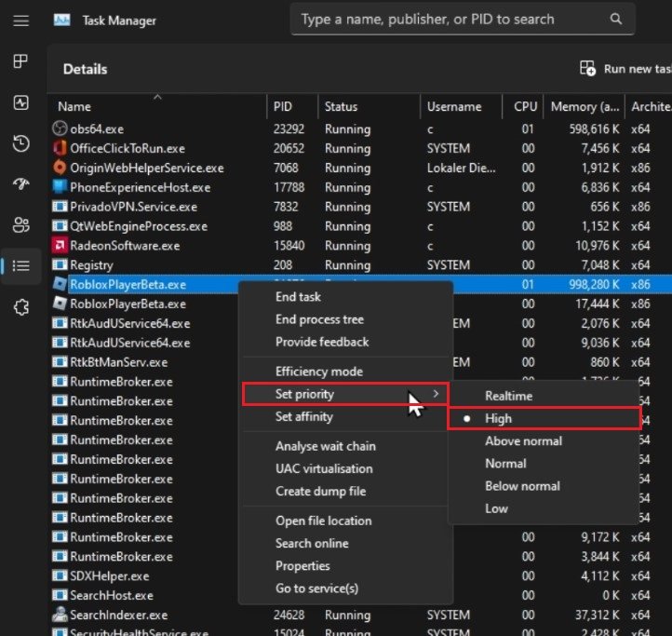
Task: Click the selected RobloxPlayerBeta.exe icon
Action: [x=60, y=283]
